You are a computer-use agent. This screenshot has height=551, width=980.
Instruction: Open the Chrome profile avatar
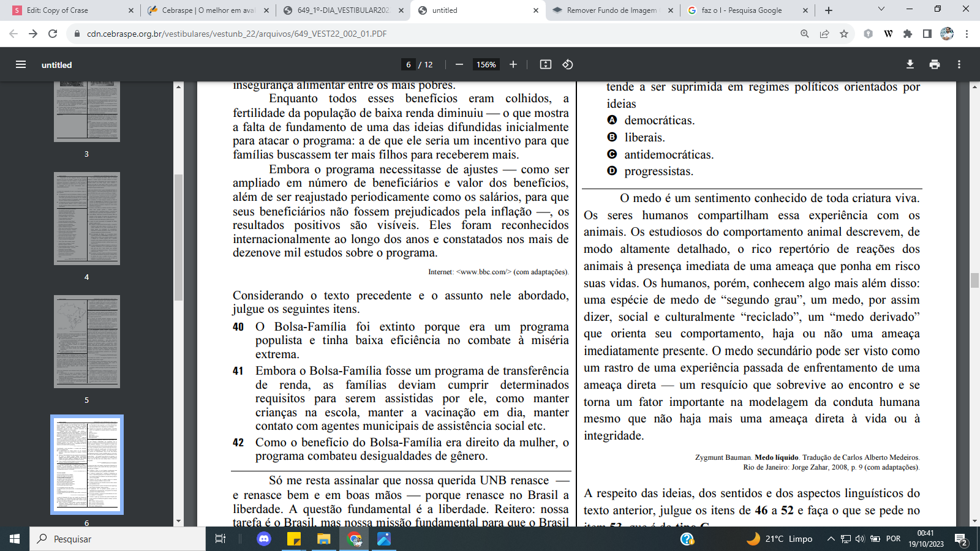[x=947, y=34]
